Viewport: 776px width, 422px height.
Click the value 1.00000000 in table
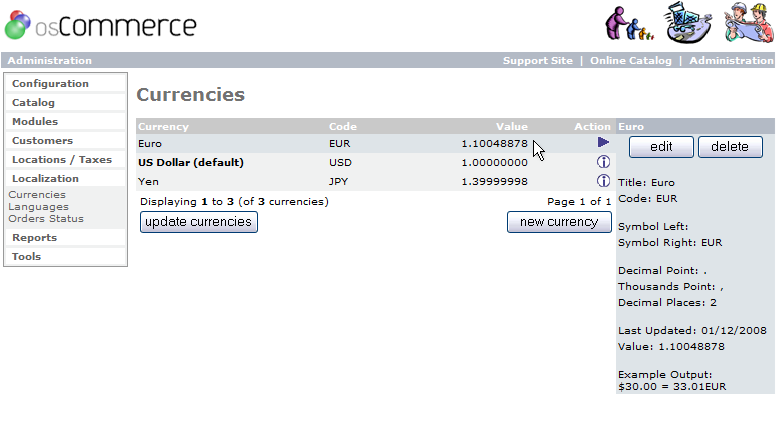[x=494, y=162]
